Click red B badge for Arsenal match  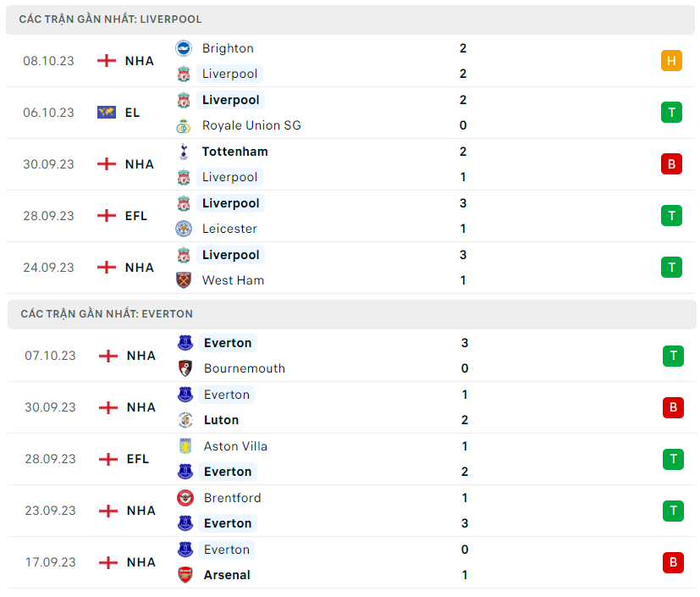[x=673, y=562]
